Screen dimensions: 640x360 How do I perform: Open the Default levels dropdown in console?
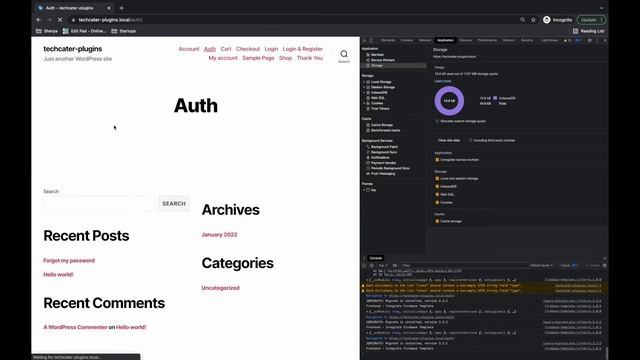tap(541, 265)
